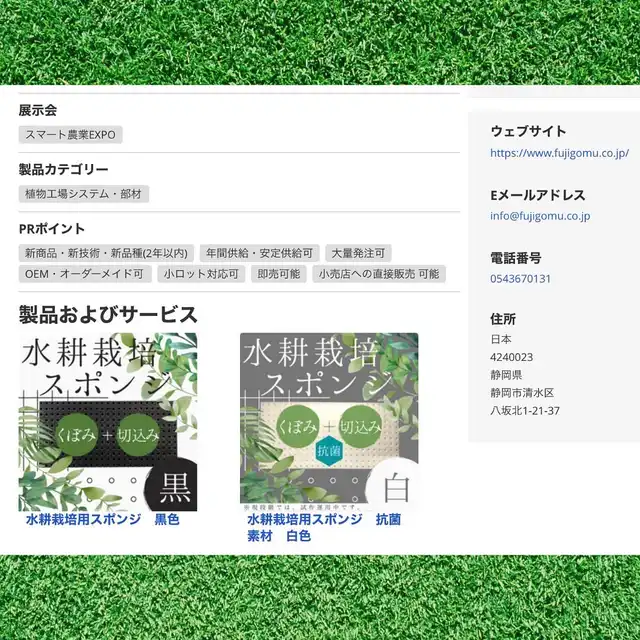640x640 pixels.
Task: Click the 新商品・新技術・新品種(2年以内) tag
Action: [106, 253]
